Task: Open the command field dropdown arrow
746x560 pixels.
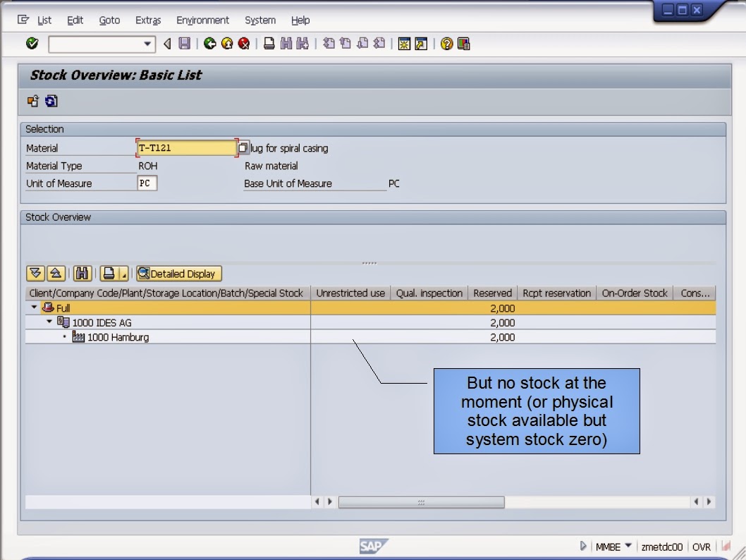Action: [x=147, y=44]
